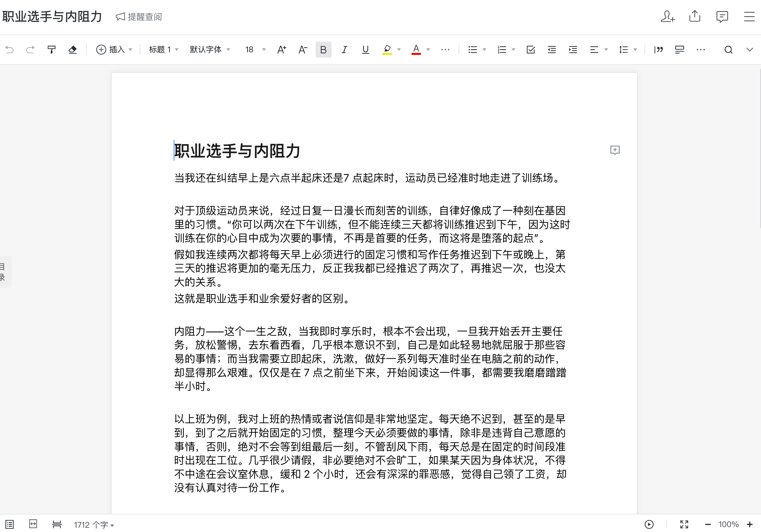761x532 pixels.
Task: Insert a block quote
Action: [658, 50]
